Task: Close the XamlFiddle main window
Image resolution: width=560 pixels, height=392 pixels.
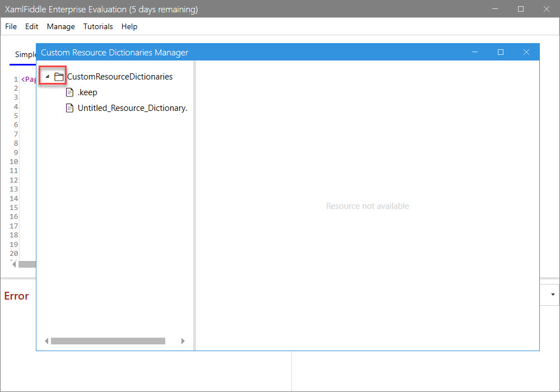Action: pyautogui.click(x=547, y=9)
